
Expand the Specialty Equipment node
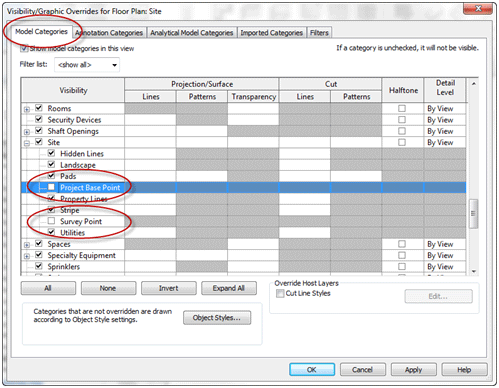click(27, 256)
